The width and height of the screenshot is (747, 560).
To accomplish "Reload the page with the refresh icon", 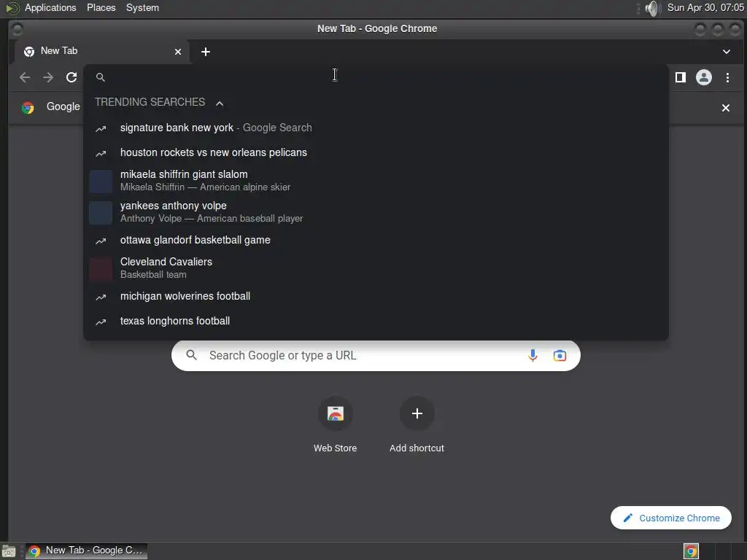I will pos(71,77).
